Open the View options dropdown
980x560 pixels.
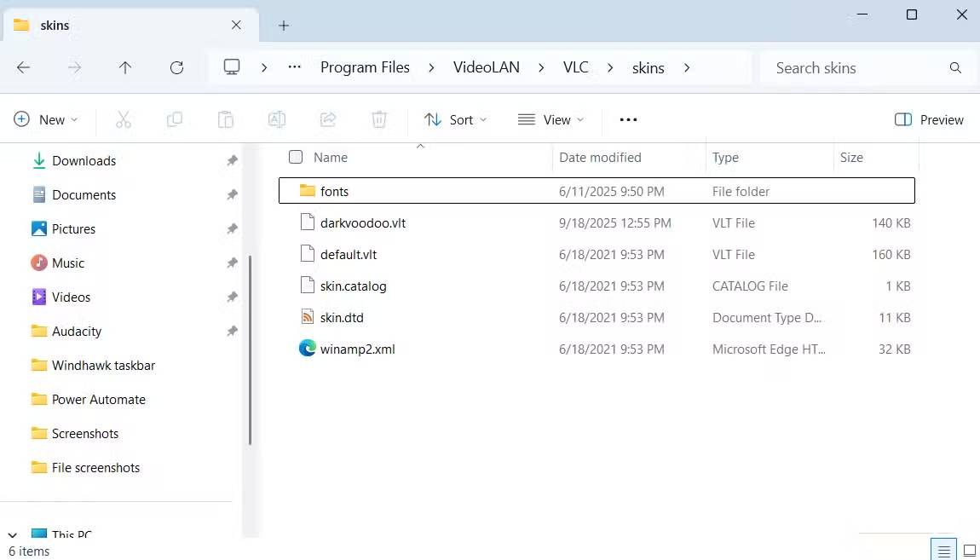[x=551, y=119]
